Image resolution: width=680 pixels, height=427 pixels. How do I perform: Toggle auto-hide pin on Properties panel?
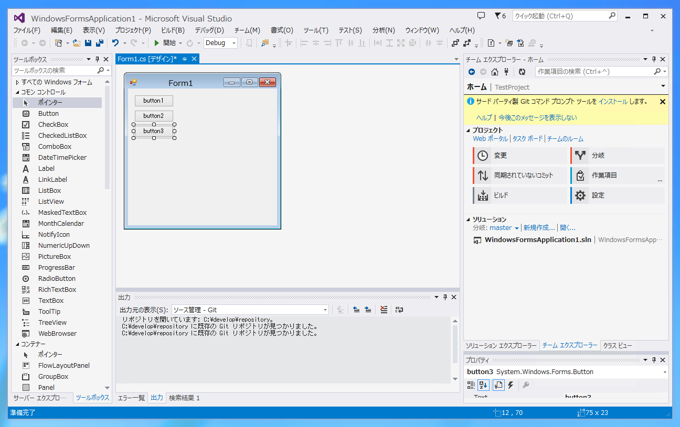[654, 360]
